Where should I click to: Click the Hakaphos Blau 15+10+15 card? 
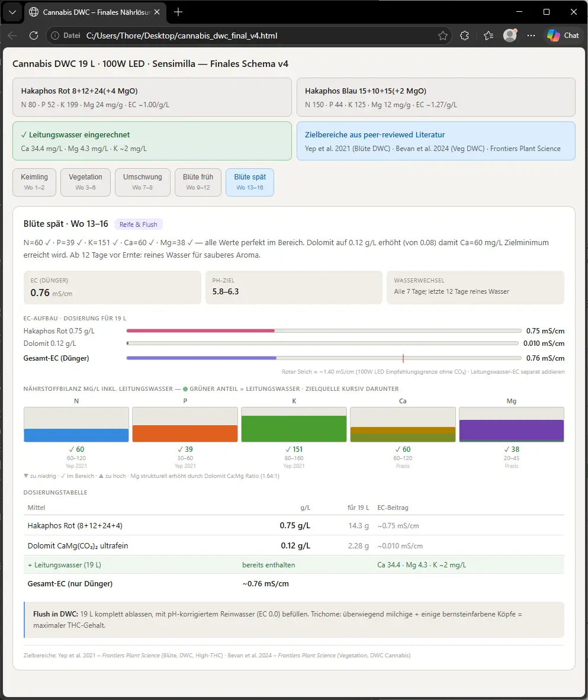435,97
